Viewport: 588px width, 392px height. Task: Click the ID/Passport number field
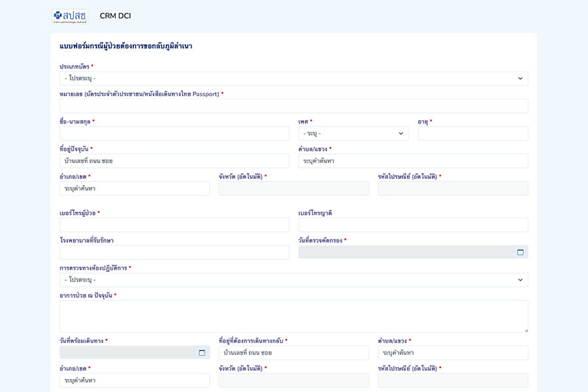pos(293,106)
